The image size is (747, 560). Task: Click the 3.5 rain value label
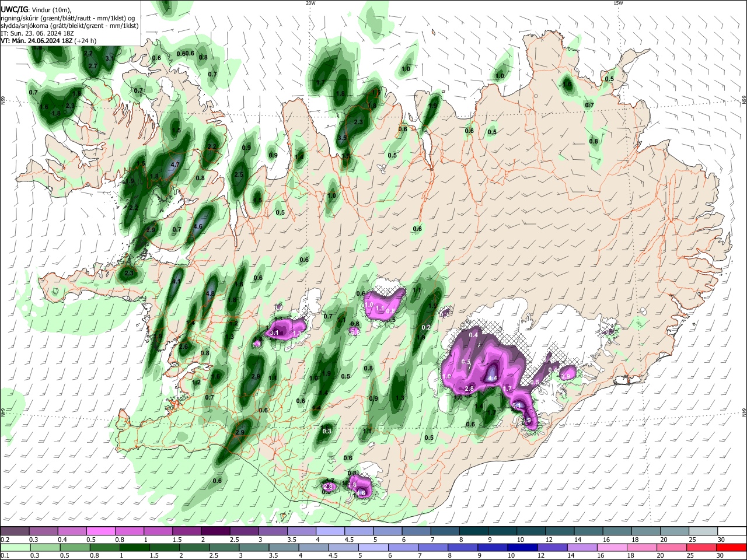click(x=342, y=138)
